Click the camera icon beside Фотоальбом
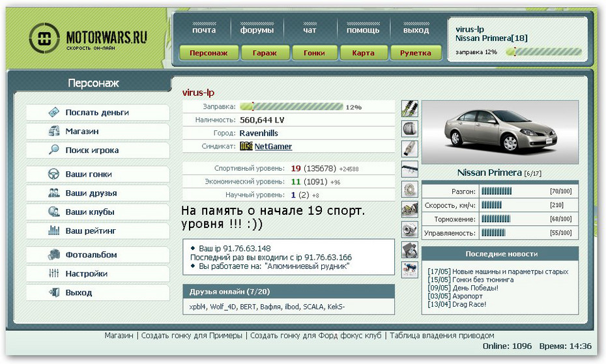The width and height of the screenshot is (606, 364). (53, 255)
